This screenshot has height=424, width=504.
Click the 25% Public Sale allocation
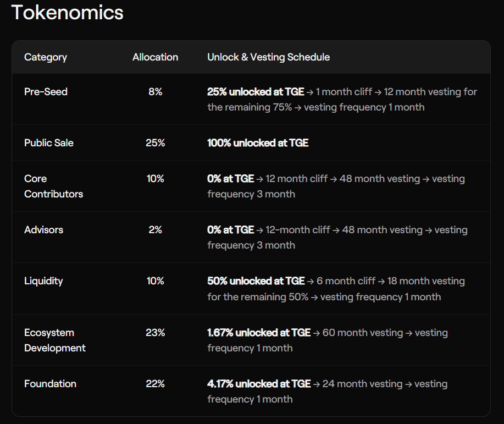(x=155, y=143)
